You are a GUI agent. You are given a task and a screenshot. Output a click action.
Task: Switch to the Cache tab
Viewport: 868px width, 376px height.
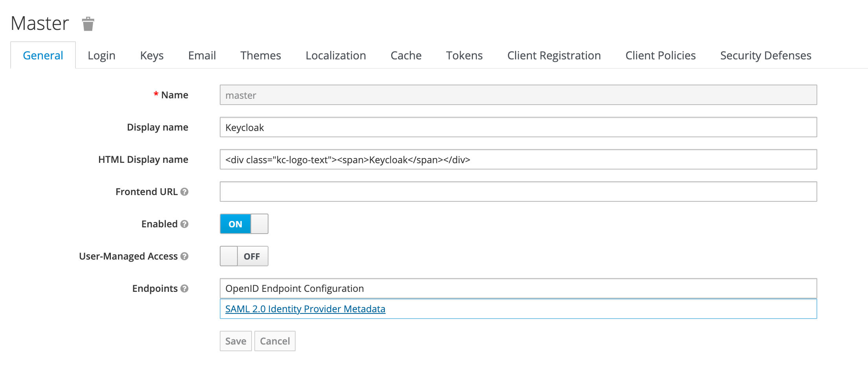406,55
